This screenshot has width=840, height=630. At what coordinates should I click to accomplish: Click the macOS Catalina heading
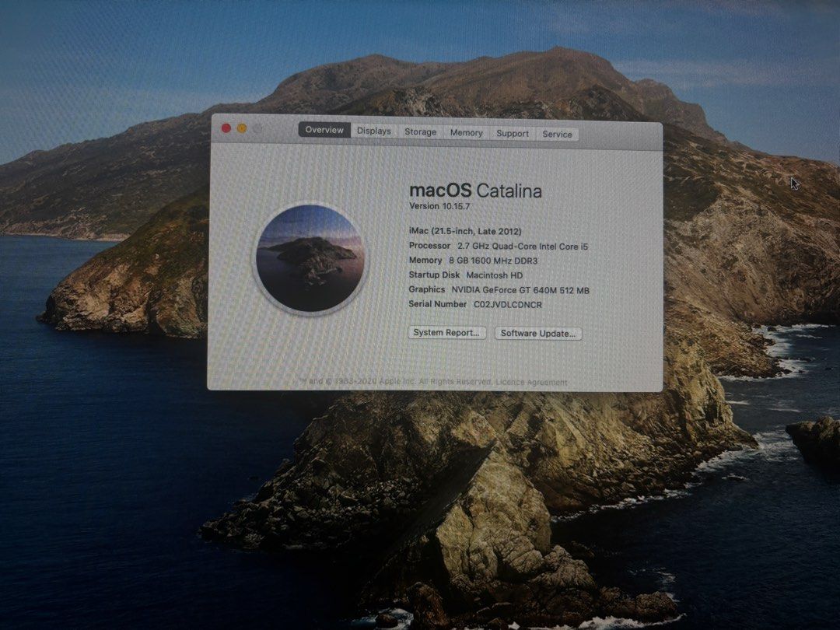475,191
